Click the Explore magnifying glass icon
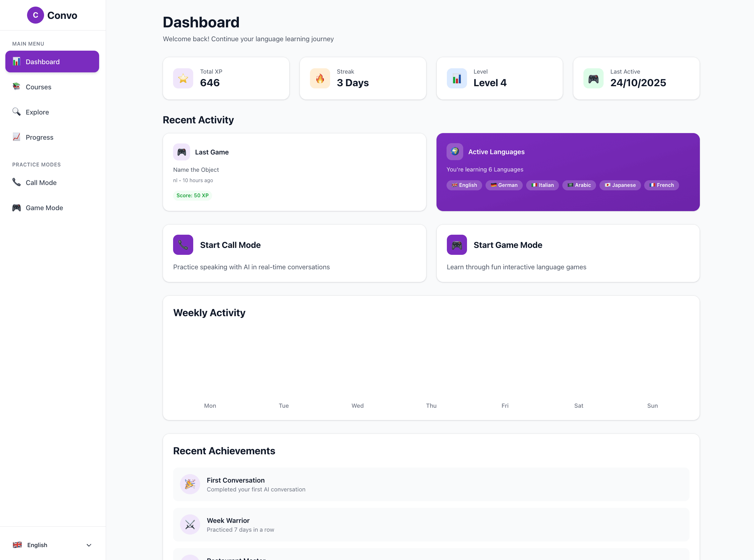Viewport: 754px width, 560px height. pos(16,112)
